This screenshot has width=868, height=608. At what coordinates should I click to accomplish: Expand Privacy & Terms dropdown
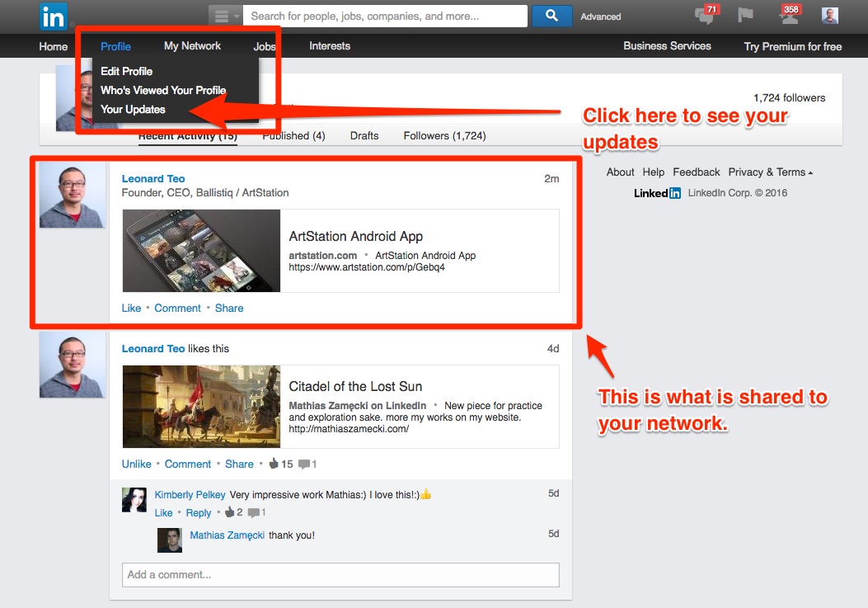[x=771, y=172]
